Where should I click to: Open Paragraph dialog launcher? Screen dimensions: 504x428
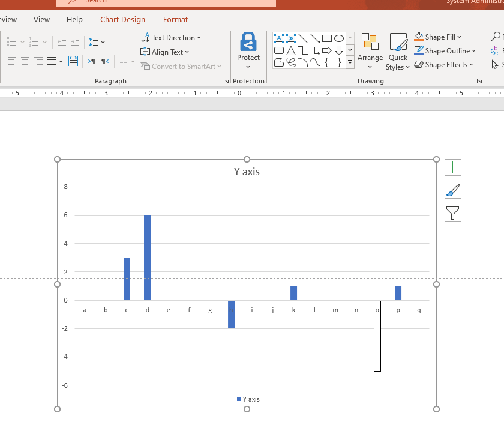[x=226, y=81]
